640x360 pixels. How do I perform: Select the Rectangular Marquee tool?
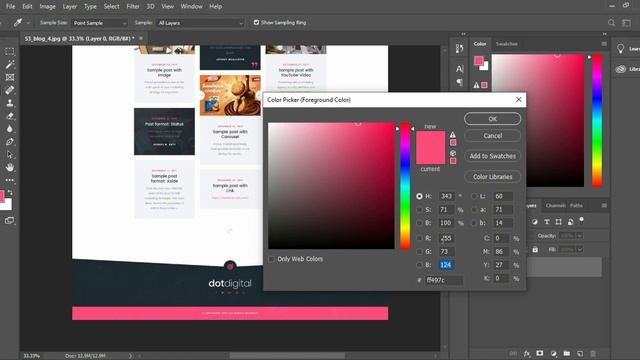[9, 51]
